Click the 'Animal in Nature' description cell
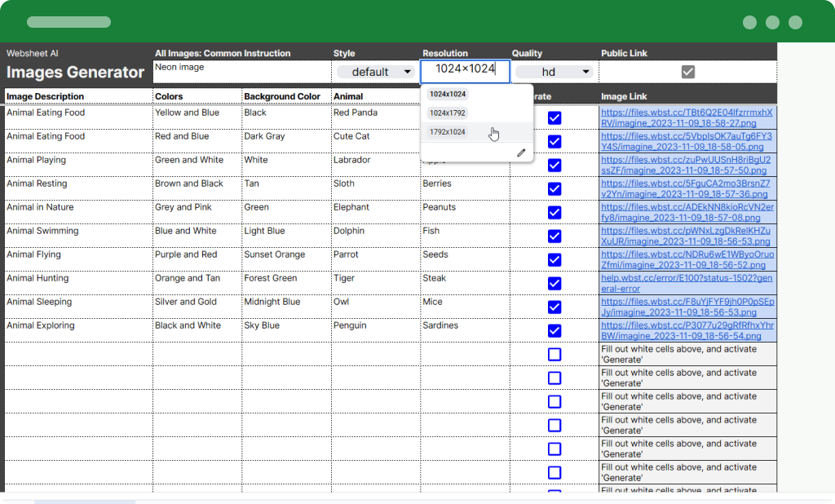Screen dimensions: 835x504 pyautogui.click(x=79, y=212)
